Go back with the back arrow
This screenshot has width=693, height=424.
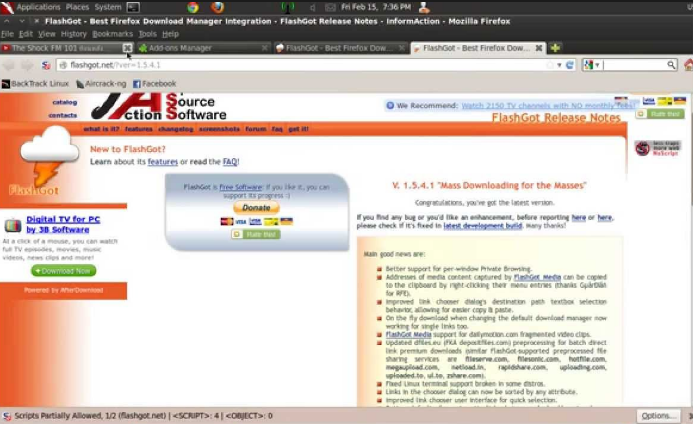(x=9, y=65)
